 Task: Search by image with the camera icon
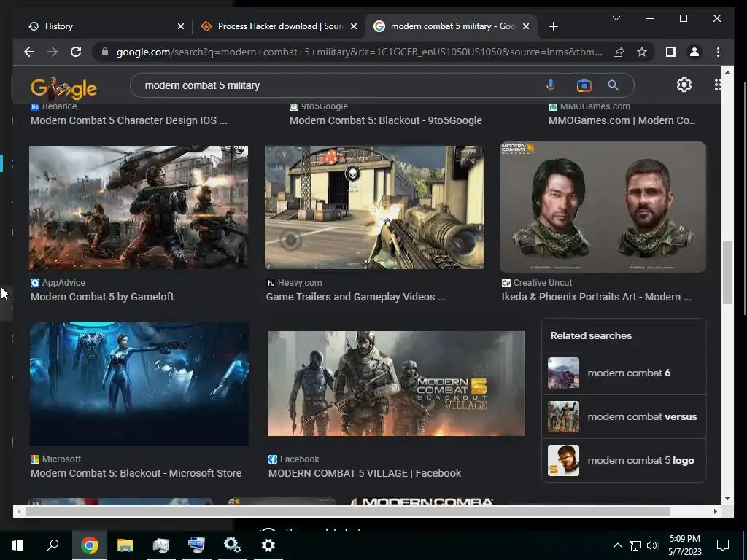coord(584,85)
